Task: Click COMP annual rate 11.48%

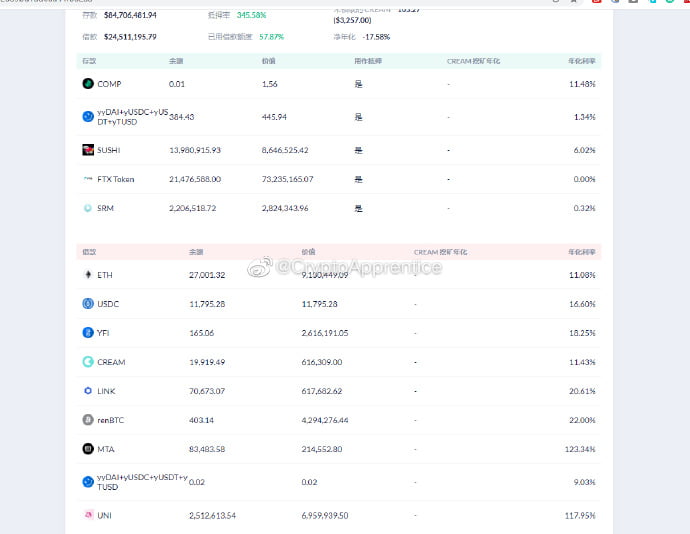Action: (x=582, y=84)
